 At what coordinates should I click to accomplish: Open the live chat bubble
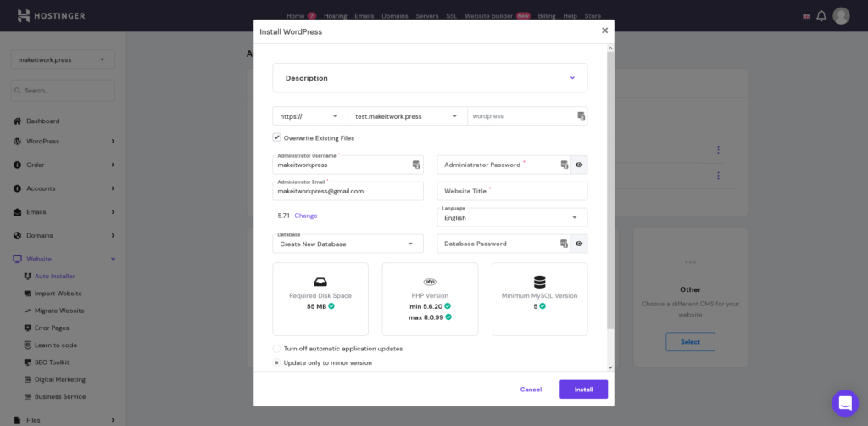[x=845, y=403]
